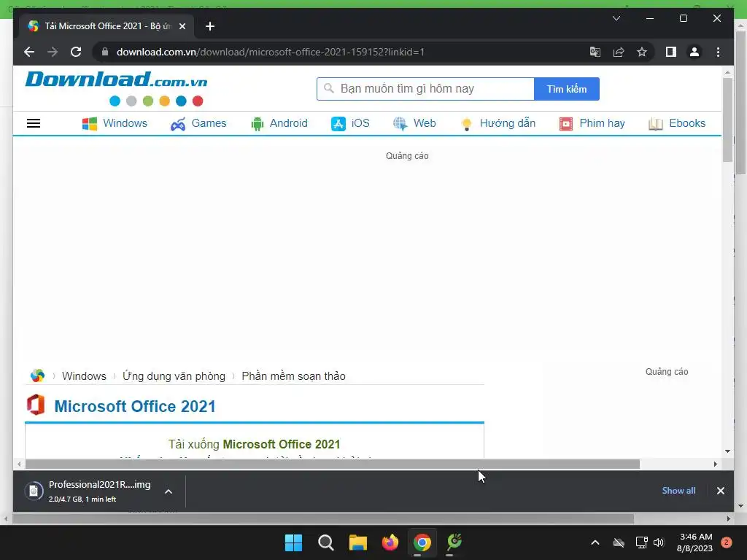The width and height of the screenshot is (747, 560).
Task: Click the page vertical scrollbar thumb
Action: click(x=727, y=120)
